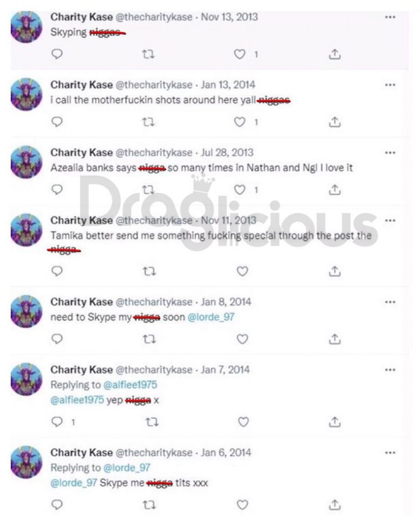
Task: Open more options on Nov 13, 2013 tweet
Action: [390, 17]
